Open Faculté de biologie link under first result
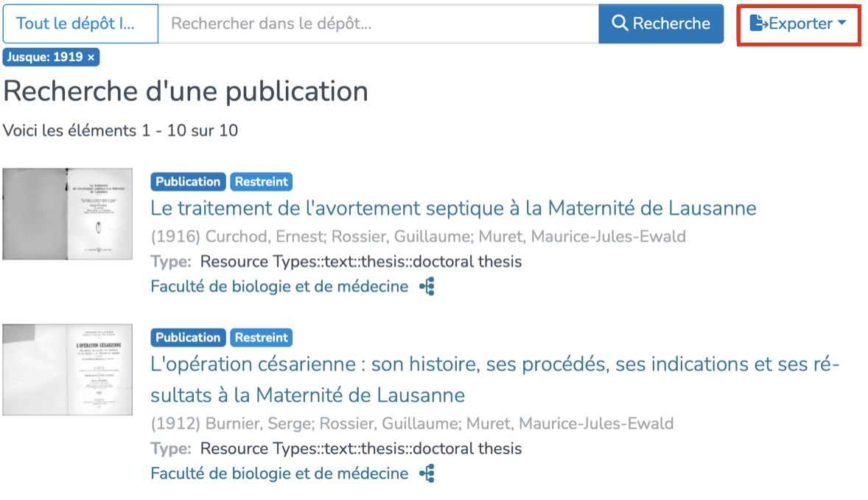 click(x=279, y=287)
